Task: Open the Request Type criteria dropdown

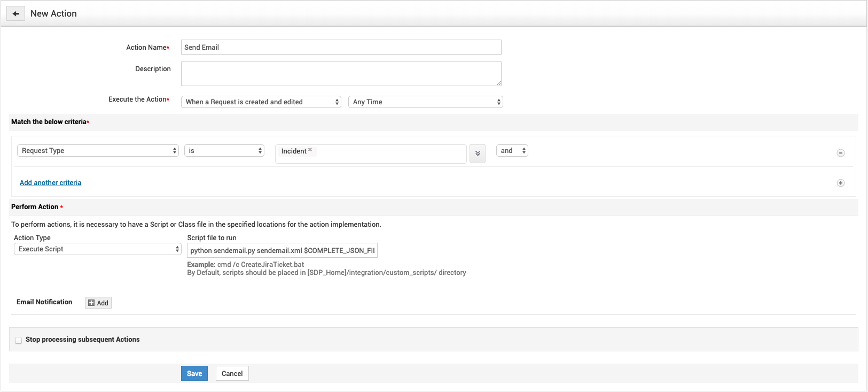Action: click(x=98, y=151)
